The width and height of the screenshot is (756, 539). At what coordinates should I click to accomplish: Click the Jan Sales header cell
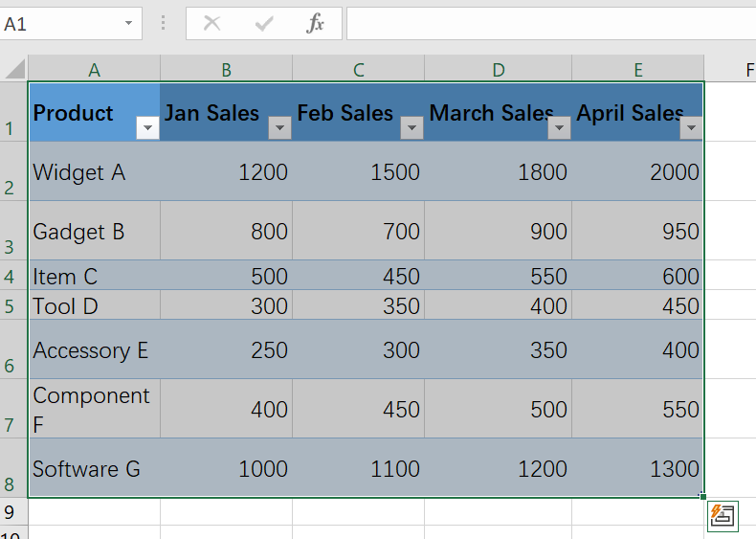pos(226,112)
